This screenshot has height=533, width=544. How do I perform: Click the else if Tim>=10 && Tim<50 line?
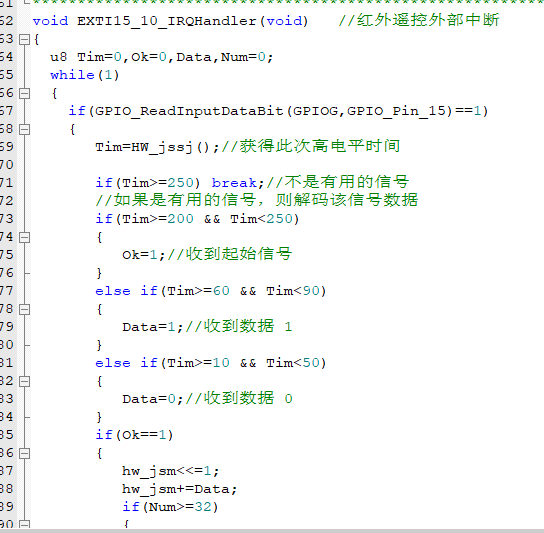211,363
